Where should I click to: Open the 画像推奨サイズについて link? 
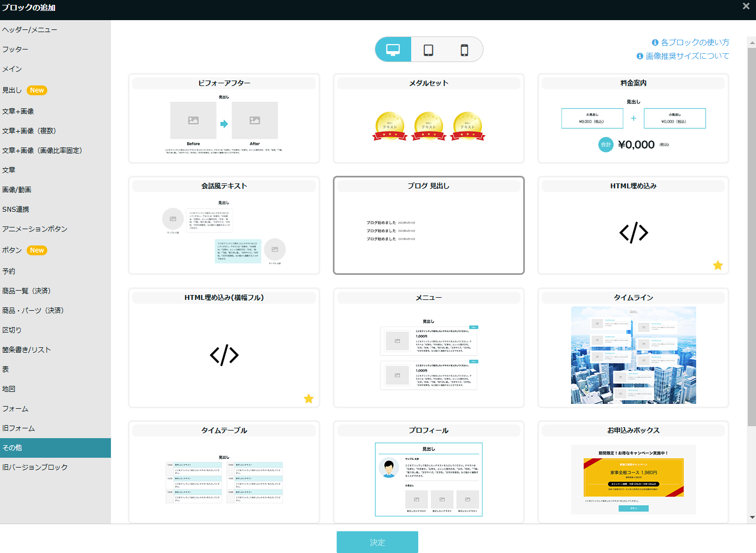(x=687, y=56)
